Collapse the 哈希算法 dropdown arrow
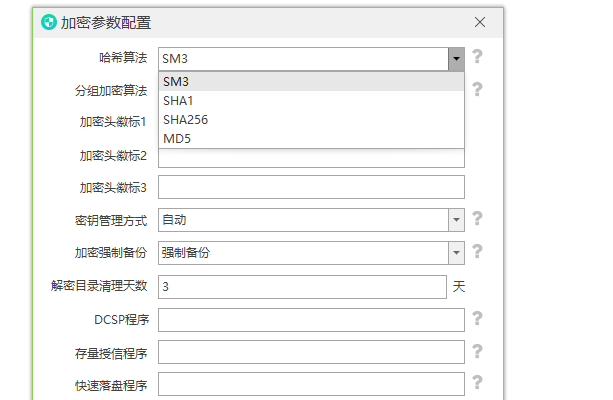Viewport: 613px width, 400px height. point(456,59)
